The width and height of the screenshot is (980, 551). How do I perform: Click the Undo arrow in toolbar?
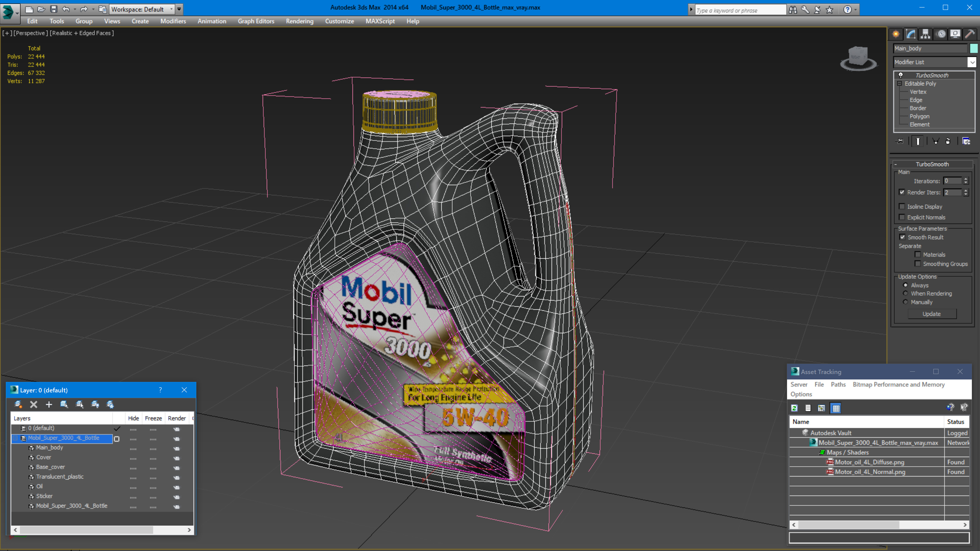click(x=66, y=9)
